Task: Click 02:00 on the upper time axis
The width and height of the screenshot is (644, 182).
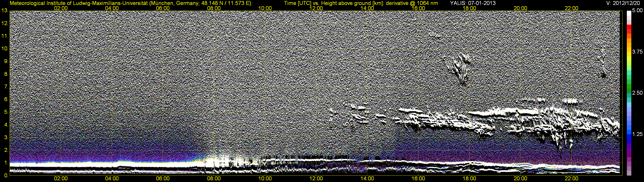Action: point(61,8)
